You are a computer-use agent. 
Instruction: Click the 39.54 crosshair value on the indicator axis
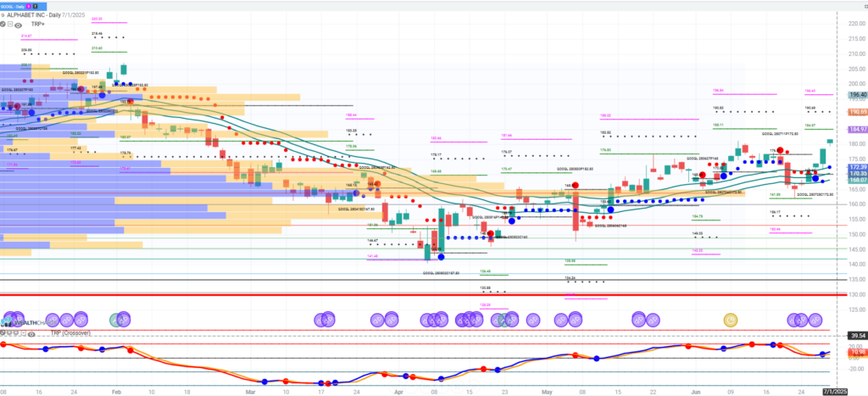[858, 336]
